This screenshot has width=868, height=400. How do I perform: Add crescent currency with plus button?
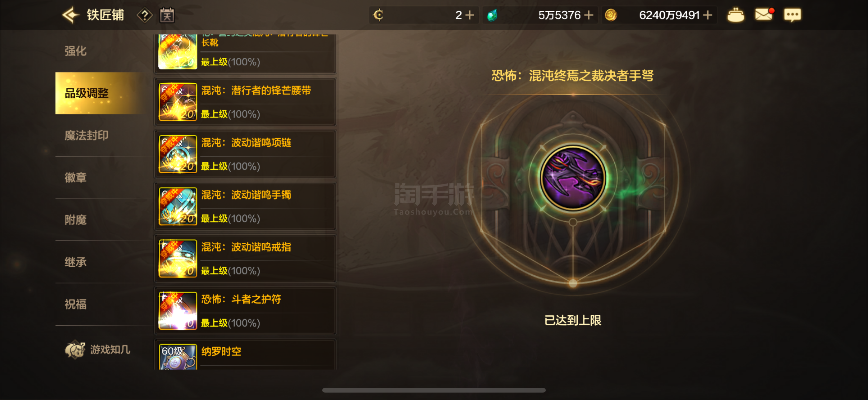click(469, 15)
